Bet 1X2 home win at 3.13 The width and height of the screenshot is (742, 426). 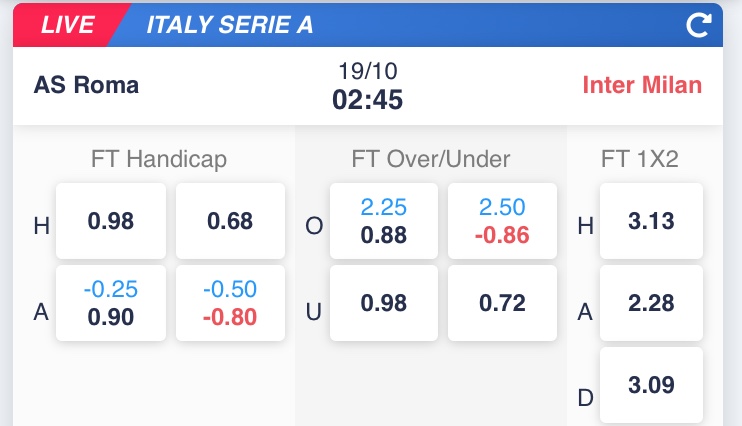click(652, 221)
